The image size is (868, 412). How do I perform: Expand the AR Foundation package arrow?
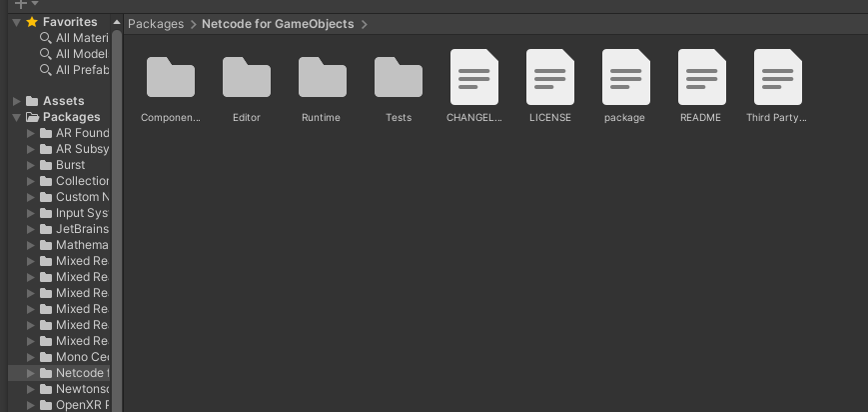coord(30,134)
